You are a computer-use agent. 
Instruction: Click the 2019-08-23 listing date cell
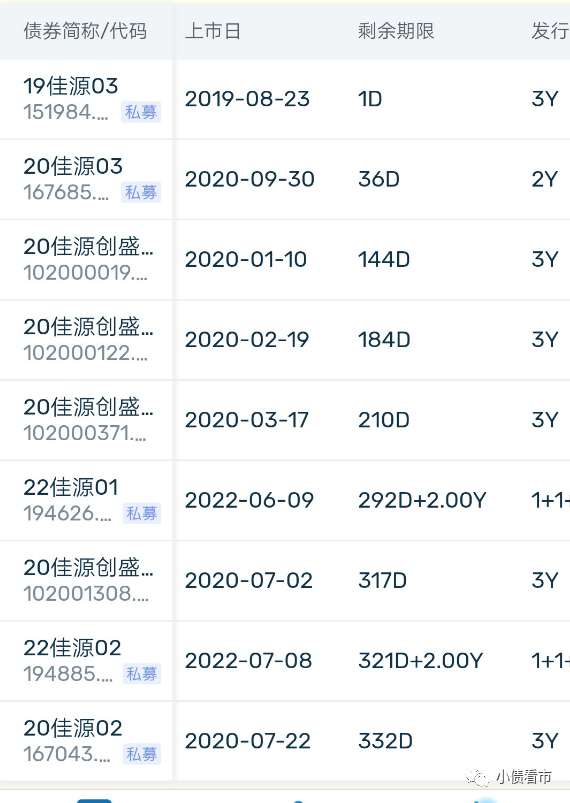(x=247, y=99)
